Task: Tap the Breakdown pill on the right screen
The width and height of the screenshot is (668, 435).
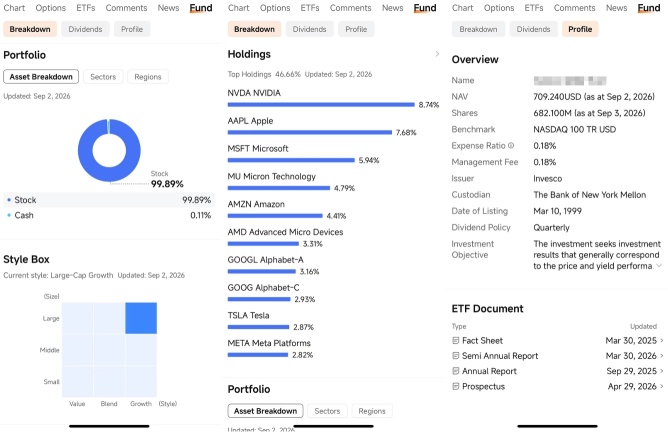Action: click(478, 29)
